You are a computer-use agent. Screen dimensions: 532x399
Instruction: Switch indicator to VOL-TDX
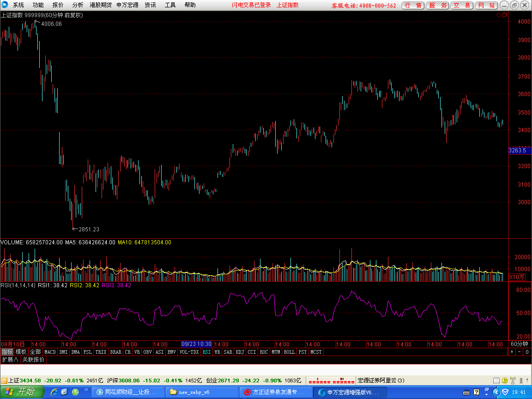pyautogui.click(x=189, y=352)
